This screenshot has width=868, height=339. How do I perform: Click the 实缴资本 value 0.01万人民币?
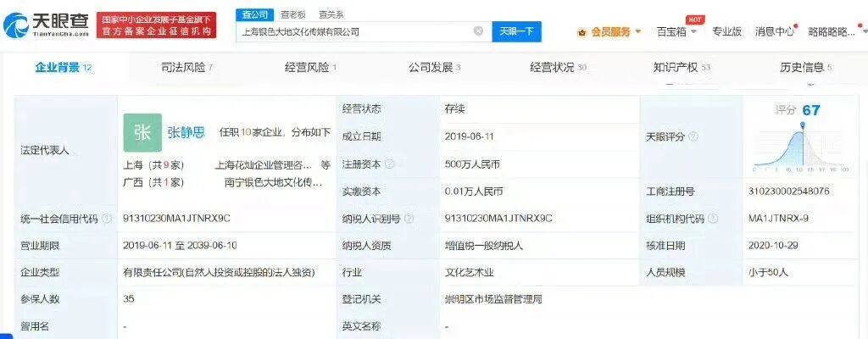click(473, 191)
